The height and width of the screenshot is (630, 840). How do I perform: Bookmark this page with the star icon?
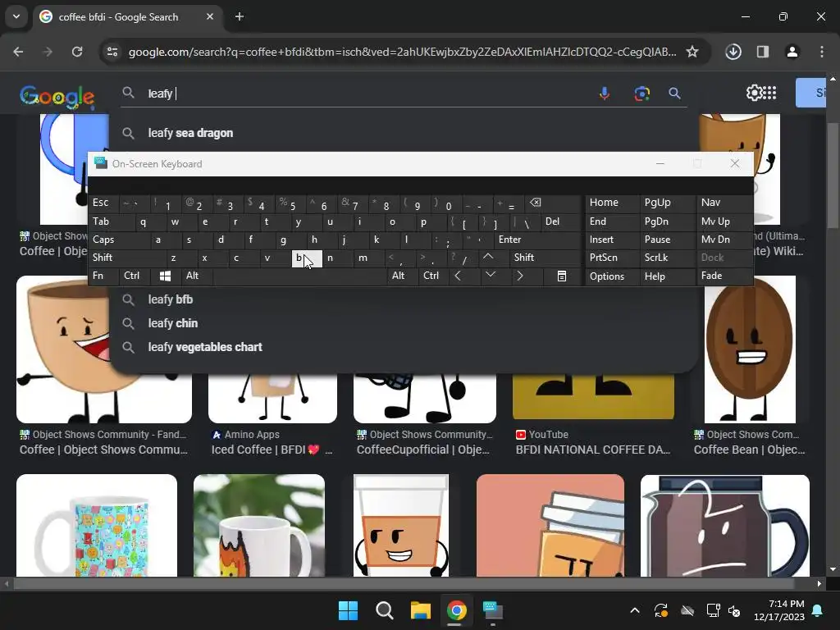click(x=692, y=52)
